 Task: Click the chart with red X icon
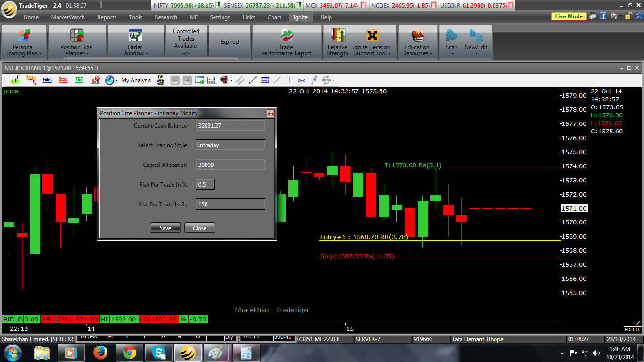95,80
